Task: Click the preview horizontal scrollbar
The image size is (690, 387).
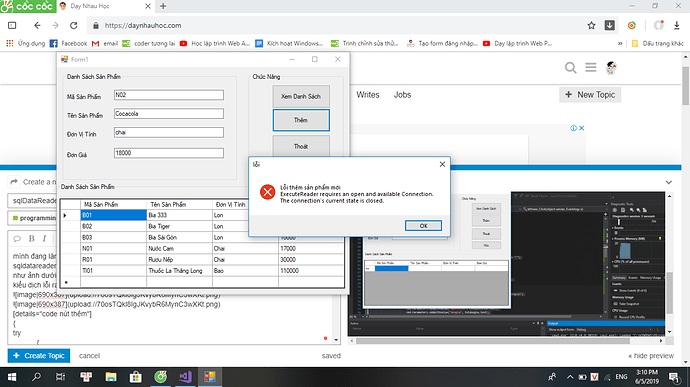Action: (493, 341)
